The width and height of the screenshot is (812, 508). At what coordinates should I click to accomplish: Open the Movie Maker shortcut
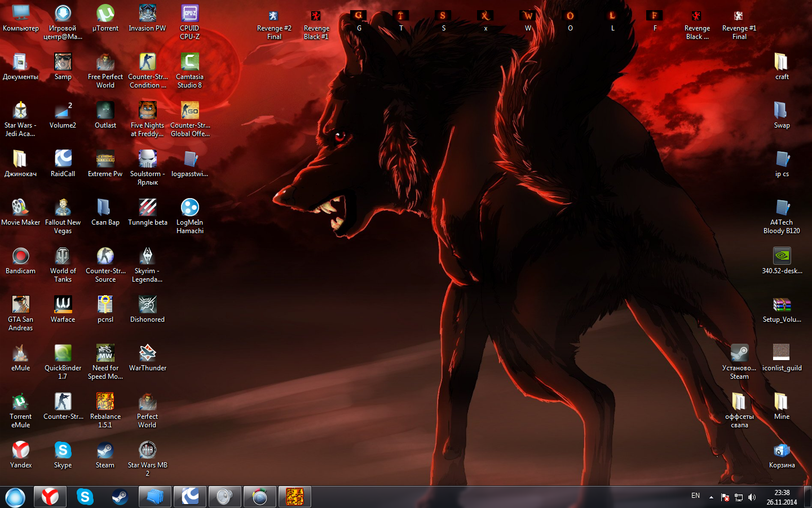pos(20,213)
